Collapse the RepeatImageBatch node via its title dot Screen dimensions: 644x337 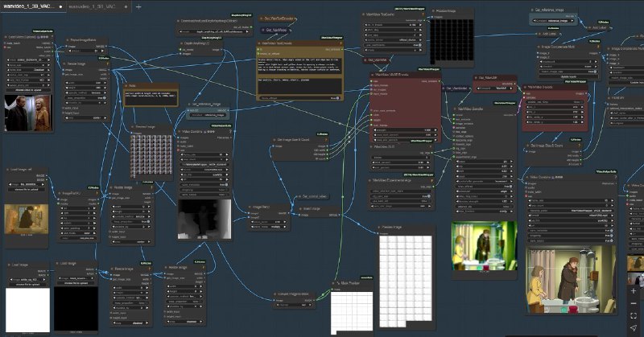tap(68, 40)
